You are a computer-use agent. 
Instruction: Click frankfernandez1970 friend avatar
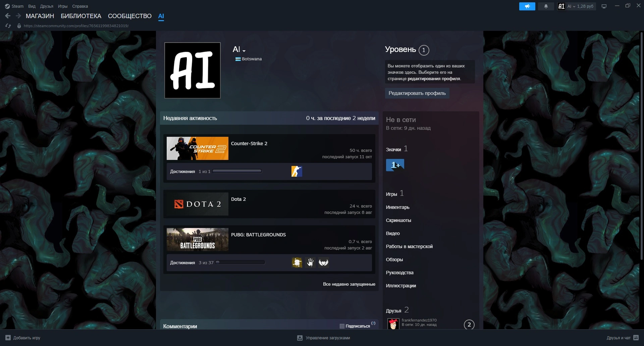pos(393,324)
